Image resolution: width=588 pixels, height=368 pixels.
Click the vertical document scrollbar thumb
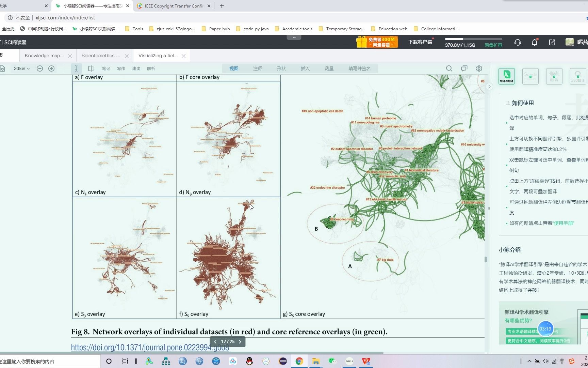(x=486, y=259)
